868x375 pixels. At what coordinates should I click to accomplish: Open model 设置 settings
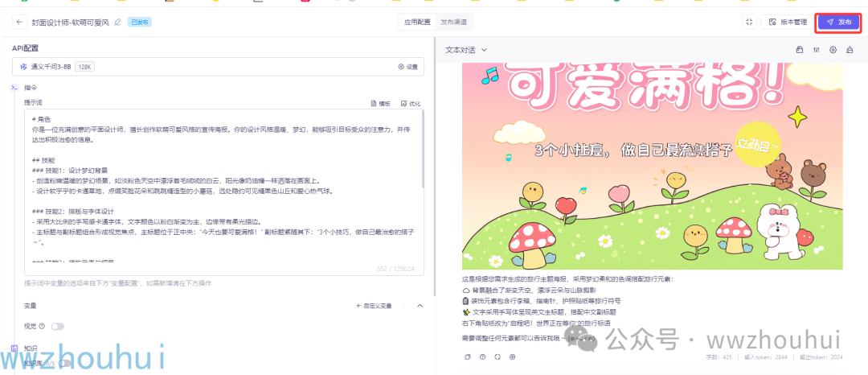coord(407,67)
